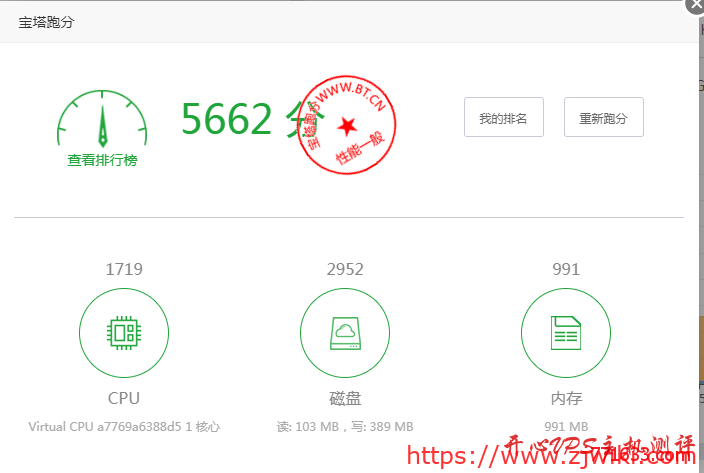The width and height of the screenshot is (704, 473).
Task: Select the 内存 label text
Action: 566,398
